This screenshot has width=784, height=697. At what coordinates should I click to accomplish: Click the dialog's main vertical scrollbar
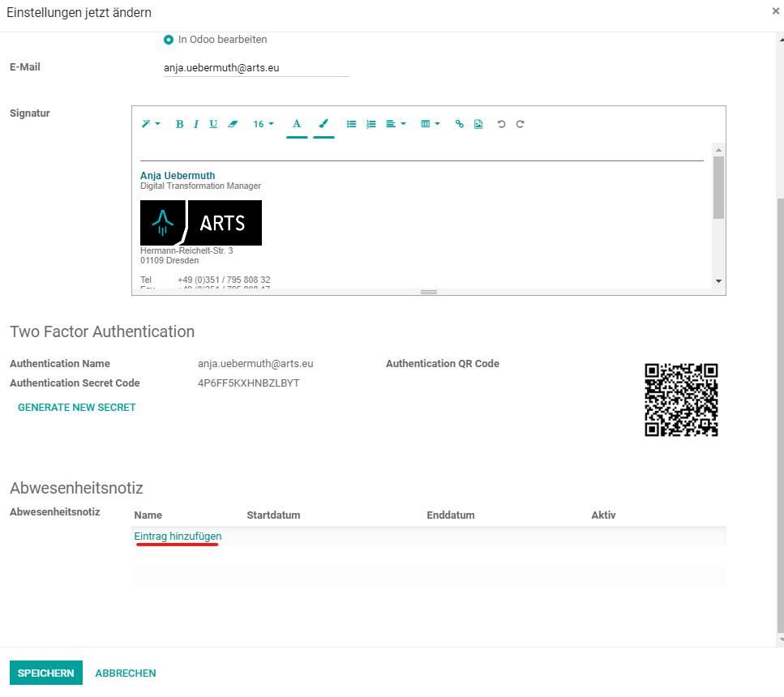point(781,415)
